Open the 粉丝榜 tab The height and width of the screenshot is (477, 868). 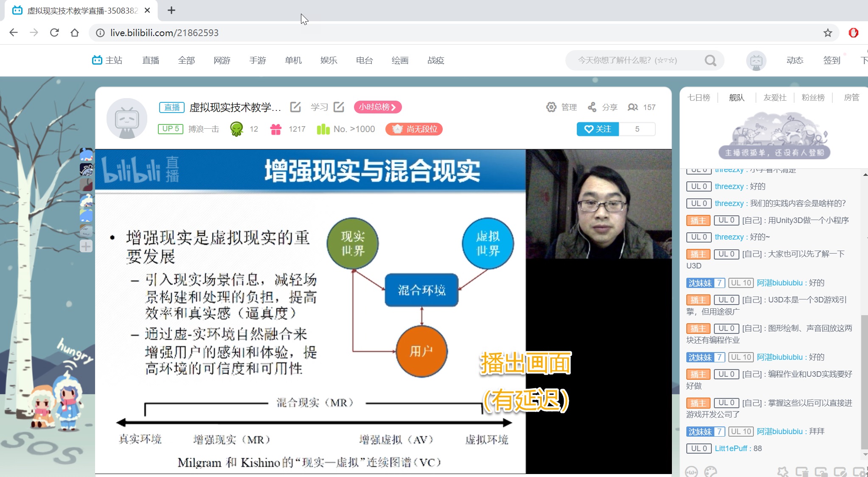[813, 98]
